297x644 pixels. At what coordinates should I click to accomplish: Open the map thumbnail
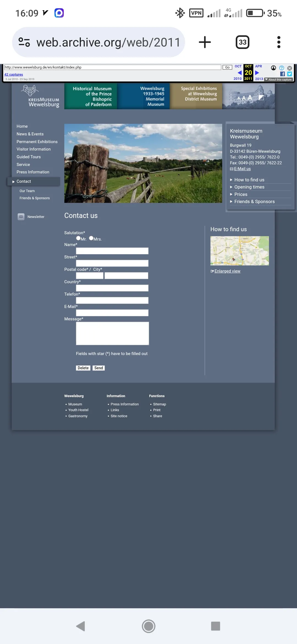(x=240, y=251)
